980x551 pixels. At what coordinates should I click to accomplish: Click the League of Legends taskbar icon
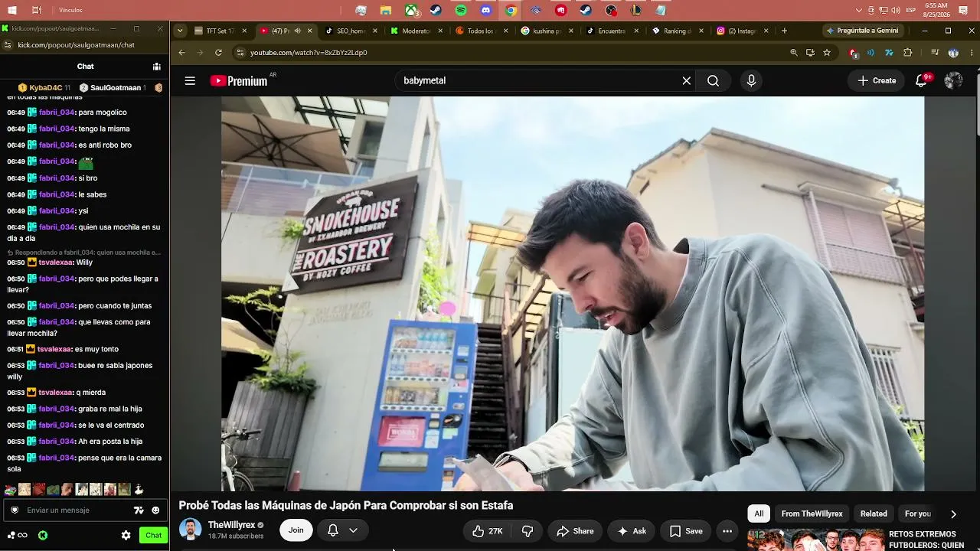(635, 11)
